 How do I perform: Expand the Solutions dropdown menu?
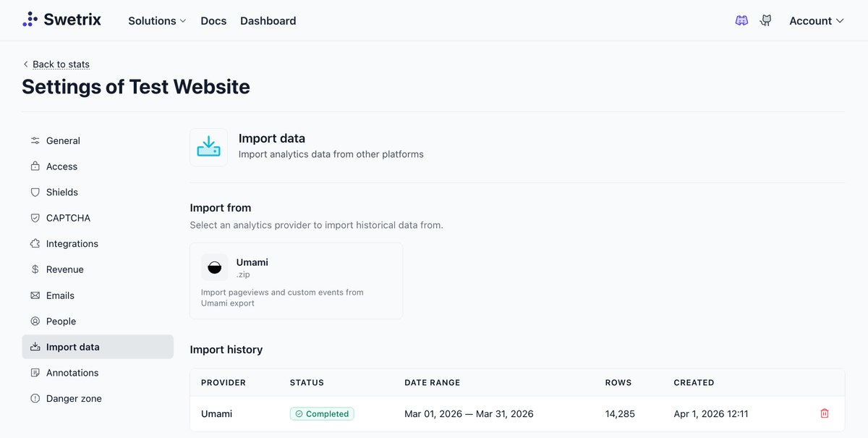pos(157,21)
